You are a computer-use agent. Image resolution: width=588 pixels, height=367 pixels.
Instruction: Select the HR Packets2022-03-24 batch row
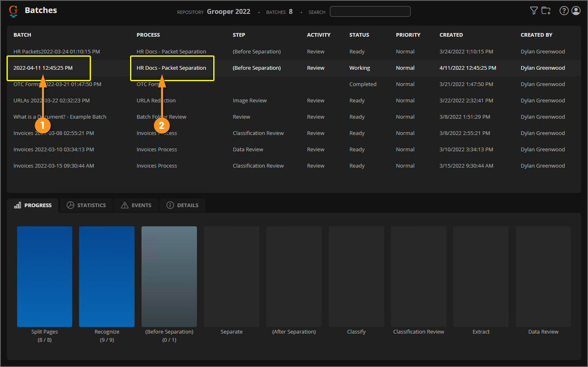pos(57,52)
